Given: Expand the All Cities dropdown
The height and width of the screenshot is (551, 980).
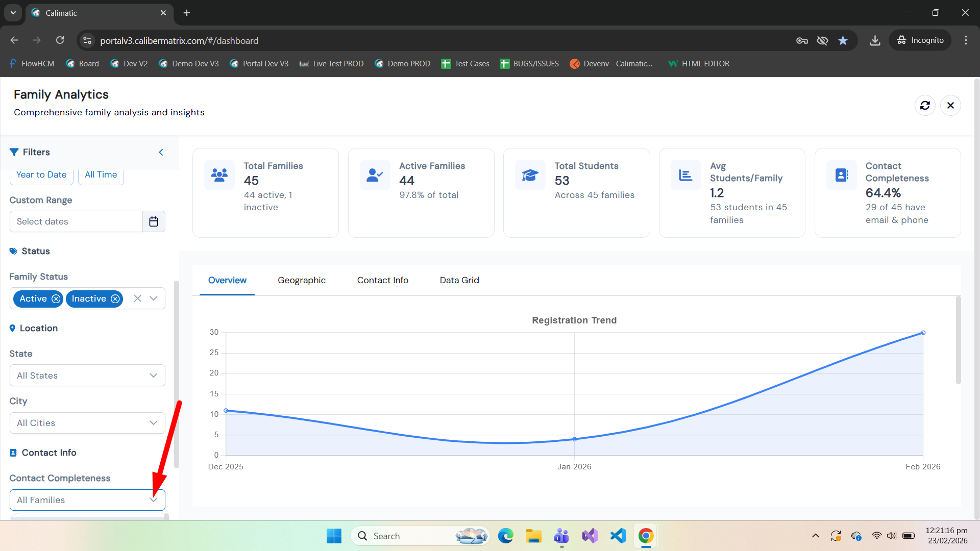Looking at the screenshot, I should (87, 423).
